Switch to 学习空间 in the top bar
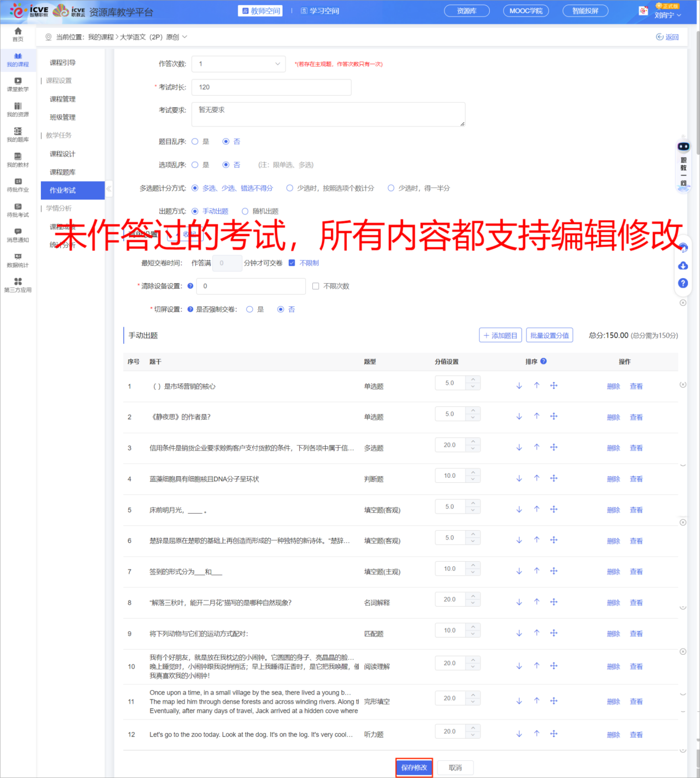700x778 pixels. click(320, 11)
